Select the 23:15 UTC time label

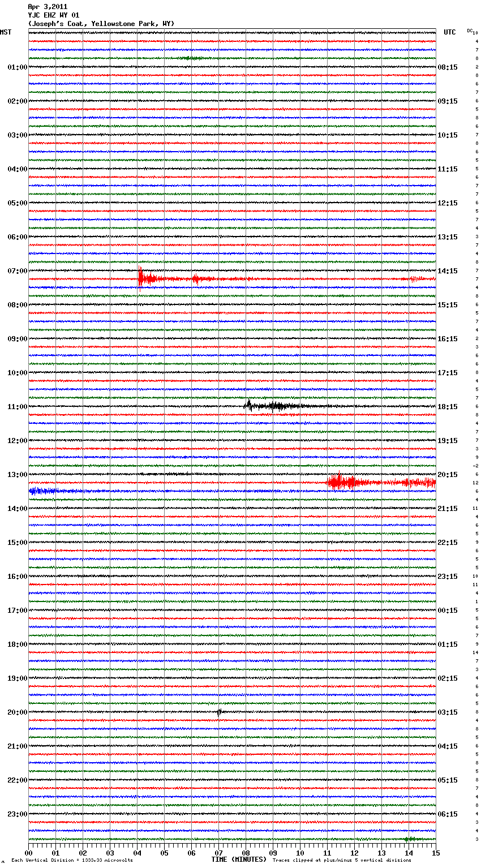click(x=448, y=577)
